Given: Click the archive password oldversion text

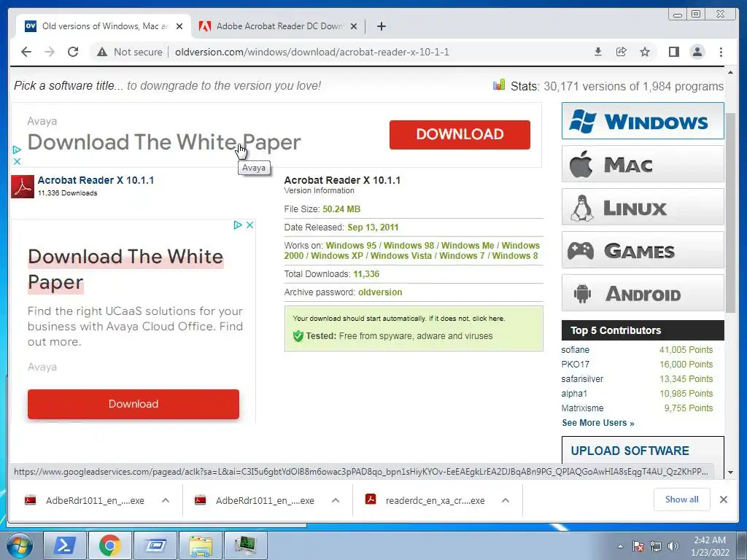Looking at the screenshot, I should pos(380,292).
